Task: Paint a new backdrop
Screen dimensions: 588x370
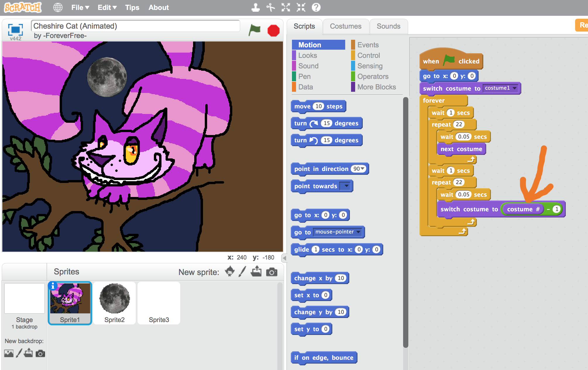Action: 19,353
